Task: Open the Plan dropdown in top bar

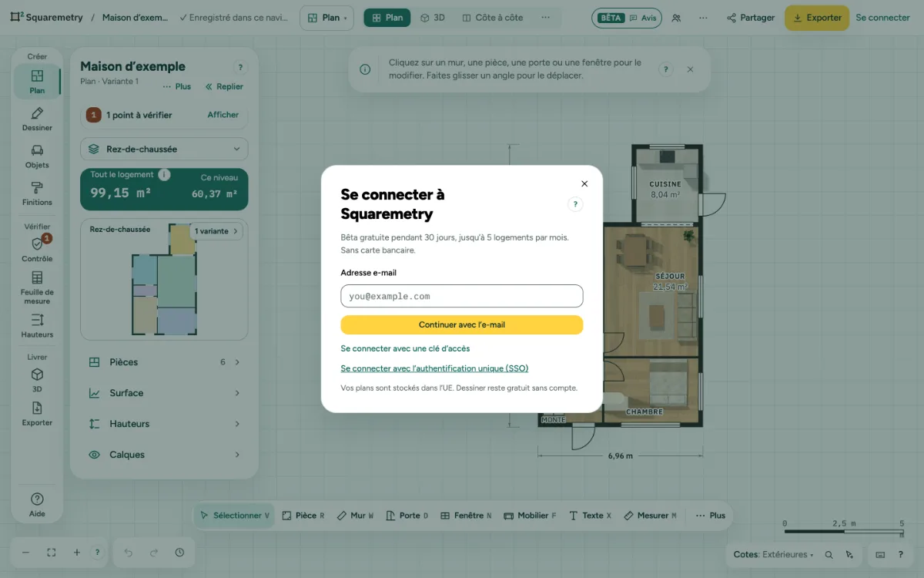Action: coord(326,18)
